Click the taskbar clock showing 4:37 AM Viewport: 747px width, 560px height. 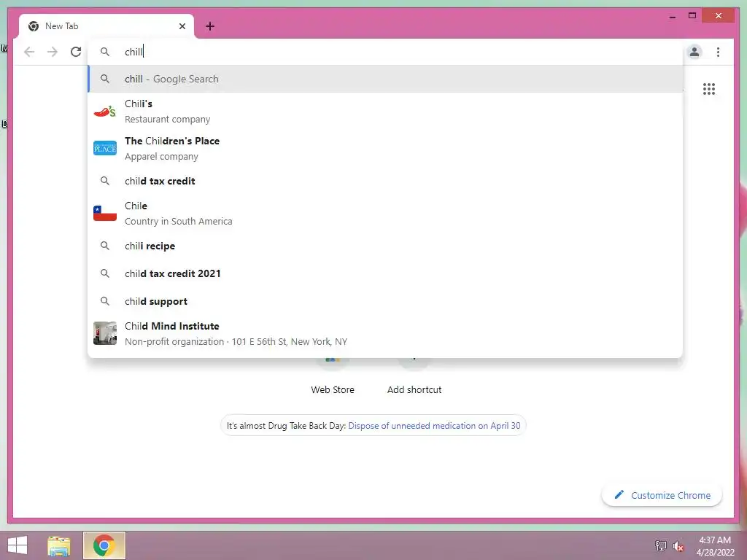tap(715, 546)
